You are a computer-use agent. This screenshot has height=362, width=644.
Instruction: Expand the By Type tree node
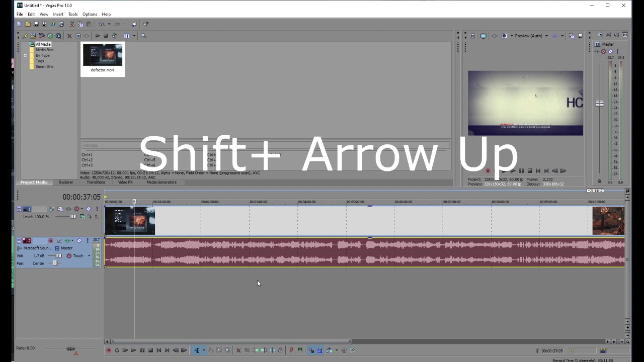(x=25, y=55)
